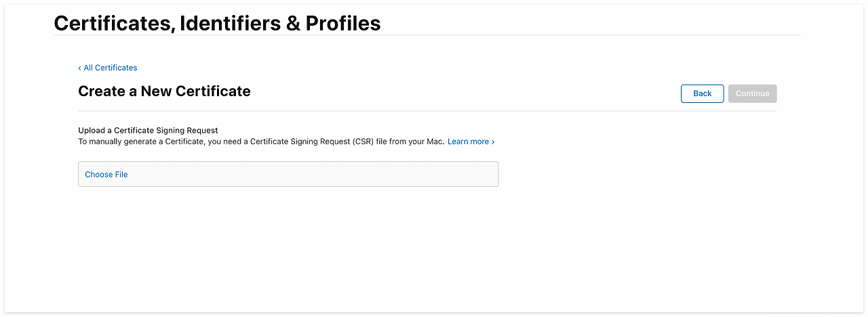
Task: Click the empty area of the file upload box
Action: point(305,174)
